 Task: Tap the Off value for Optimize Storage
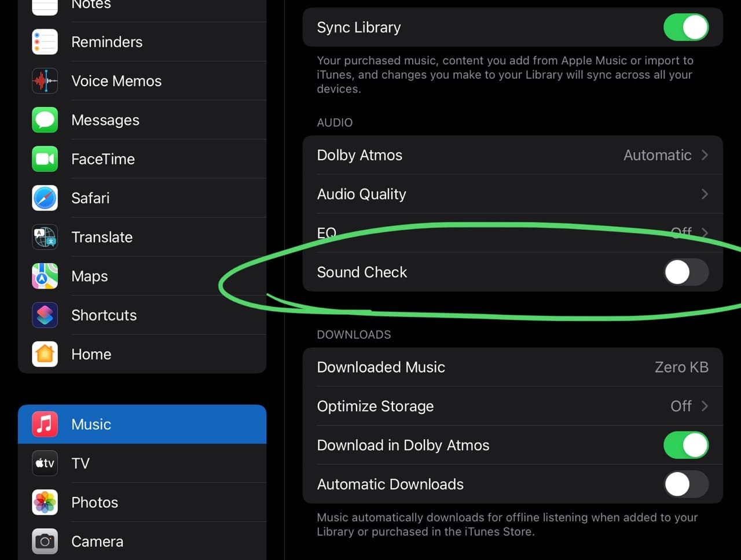pyautogui.click(x=681, y=406)
